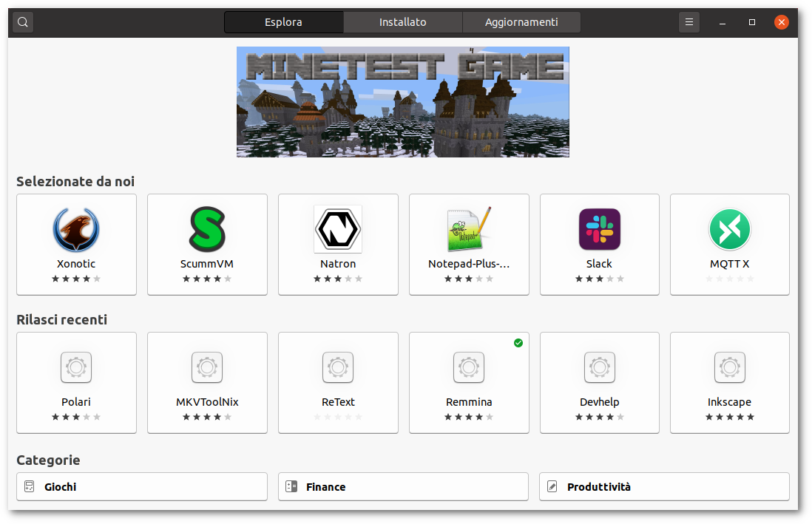The width and height of the screenshot is (812, 524).
Task: Click the Produttività pencil icon
Action: [552, 487]
